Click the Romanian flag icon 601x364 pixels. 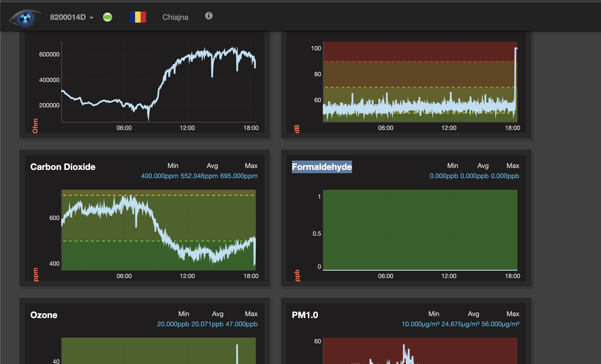138,17
